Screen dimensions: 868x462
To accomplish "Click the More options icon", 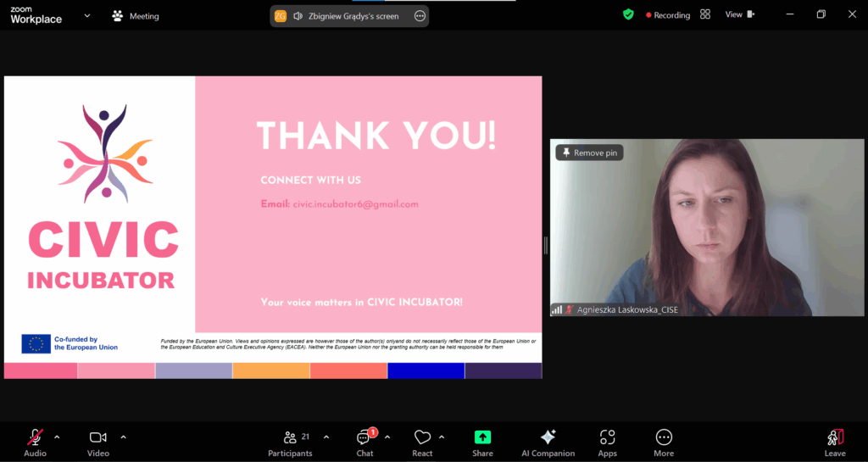I will pyautogui.click(x=664, y=437).
